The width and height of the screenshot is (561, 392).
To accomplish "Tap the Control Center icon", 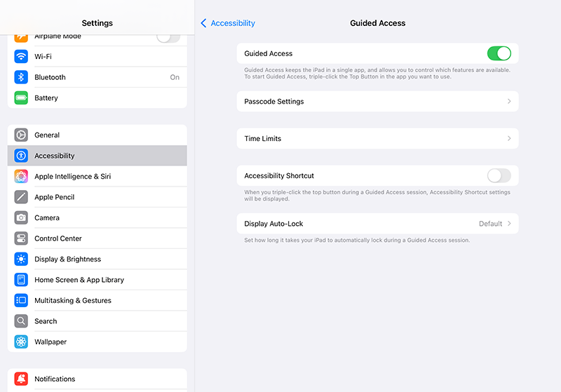I will [21, 238].
